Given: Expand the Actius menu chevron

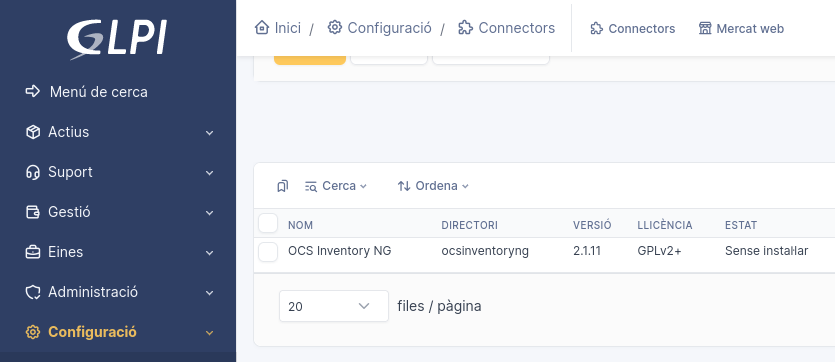Looking at the screenshot, I should [x=210, y=133].
